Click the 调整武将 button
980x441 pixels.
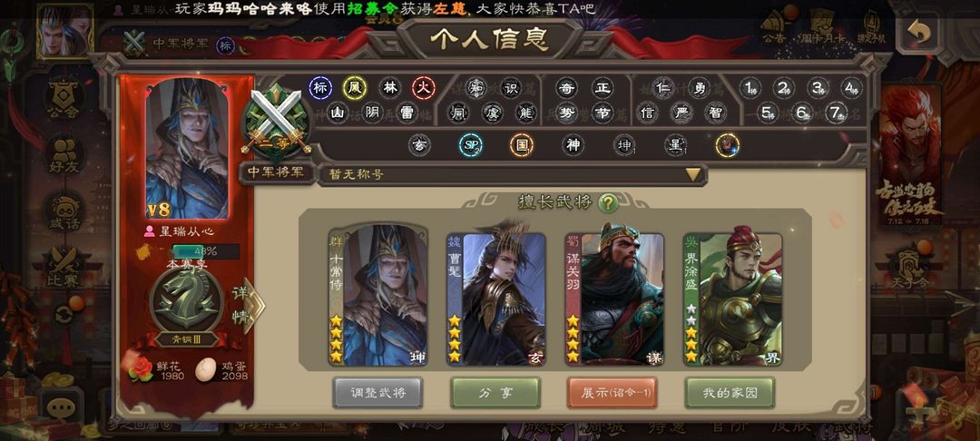(x=377, y=393)
